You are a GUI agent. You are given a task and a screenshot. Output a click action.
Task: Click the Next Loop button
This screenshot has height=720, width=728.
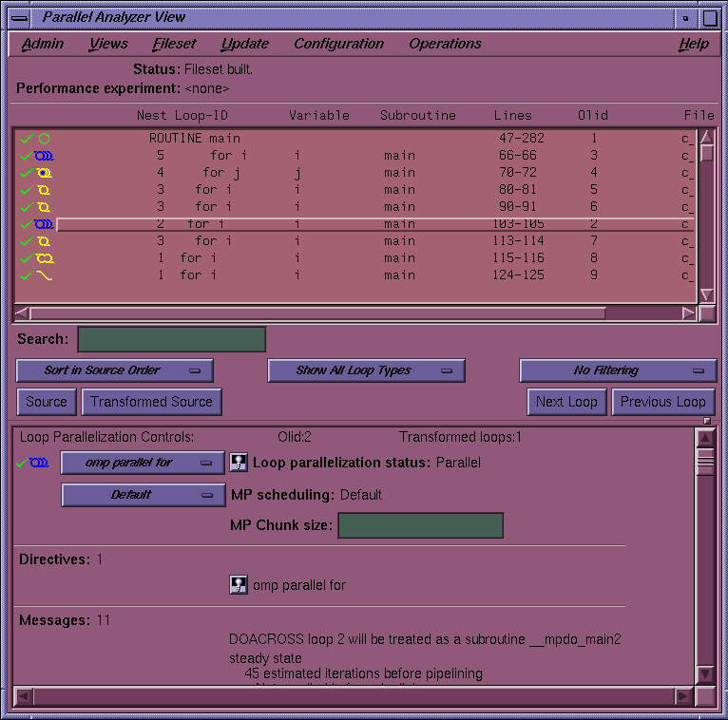(x=566, y=401)
